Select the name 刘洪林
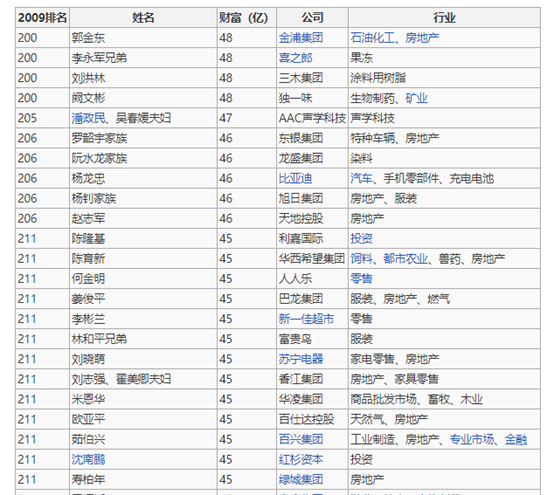 tap(88, 78)
